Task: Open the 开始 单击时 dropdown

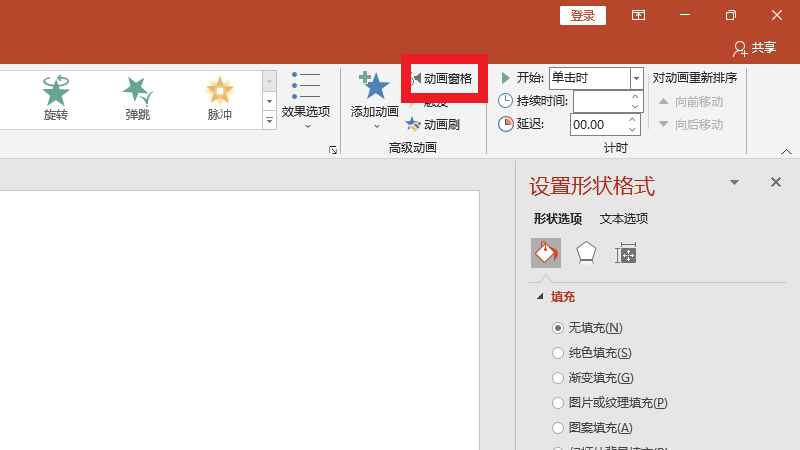Action: [636, 78]
